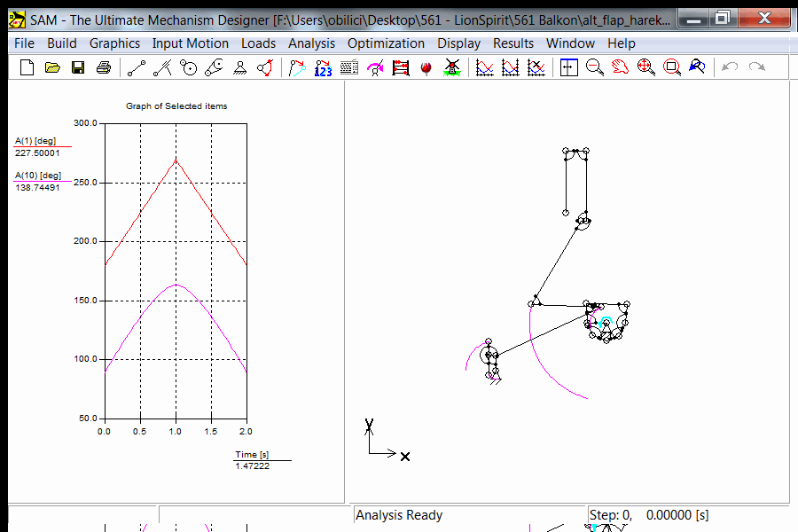Toggle the graph/mechanism window split icon
The width and height of the screenshot is (798, 532).
(x=569, y=67)
